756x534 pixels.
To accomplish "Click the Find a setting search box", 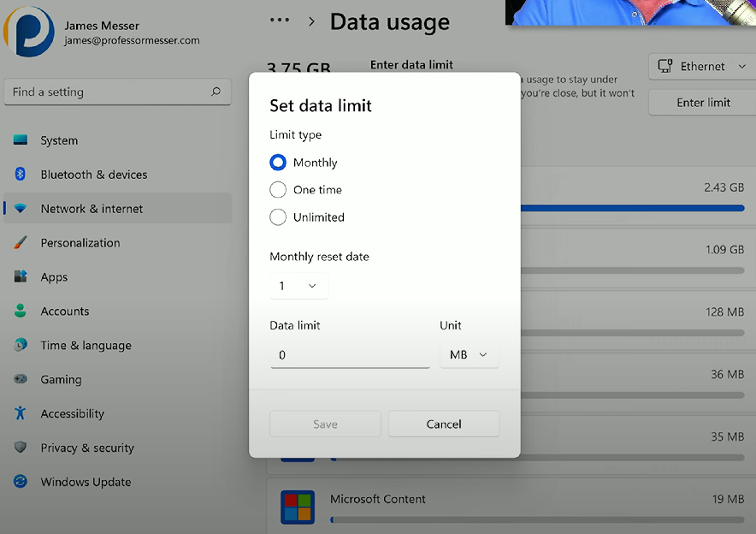I will pos(116,92).
